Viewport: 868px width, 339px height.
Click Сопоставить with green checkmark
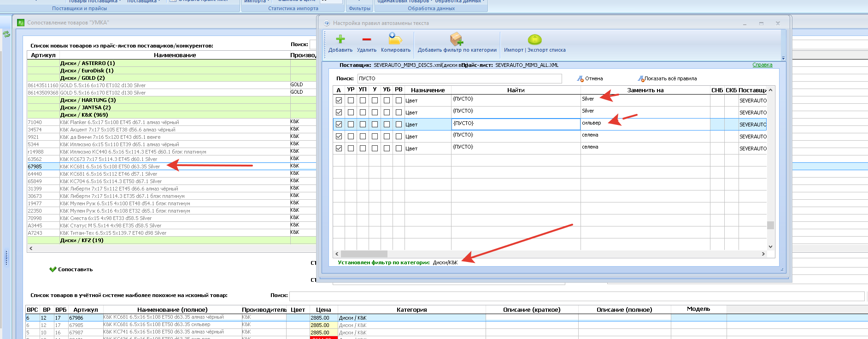pyautogui.click(x=71, y=269)
